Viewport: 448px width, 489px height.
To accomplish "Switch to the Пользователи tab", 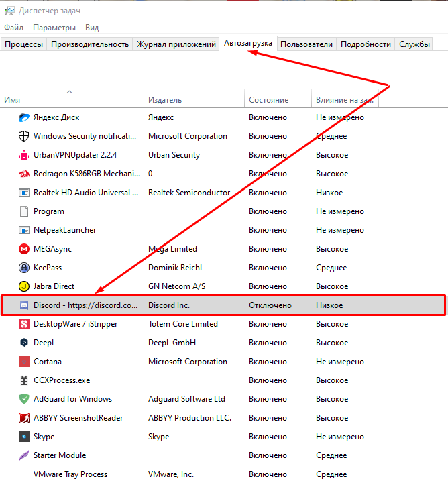I will tap(306, 44).
